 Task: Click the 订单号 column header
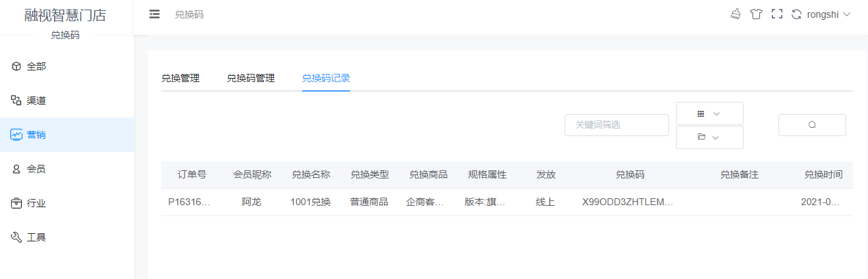point(192,175)
